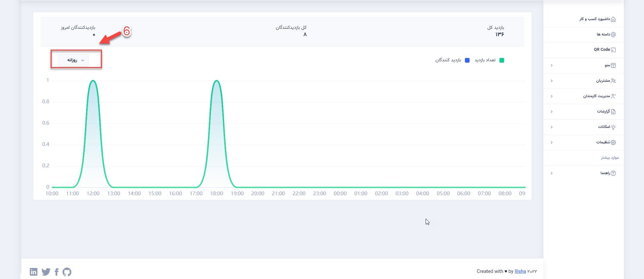The width and height of the screenshot is (644, 279).
Task: Expand the features (امکانات) chevron
Action: 551,127
